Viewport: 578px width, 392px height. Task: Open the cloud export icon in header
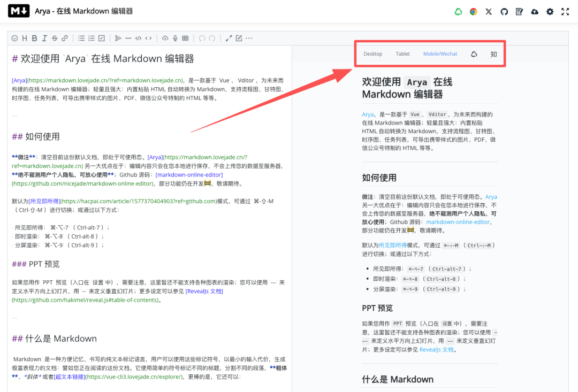[x=535, y=12]
